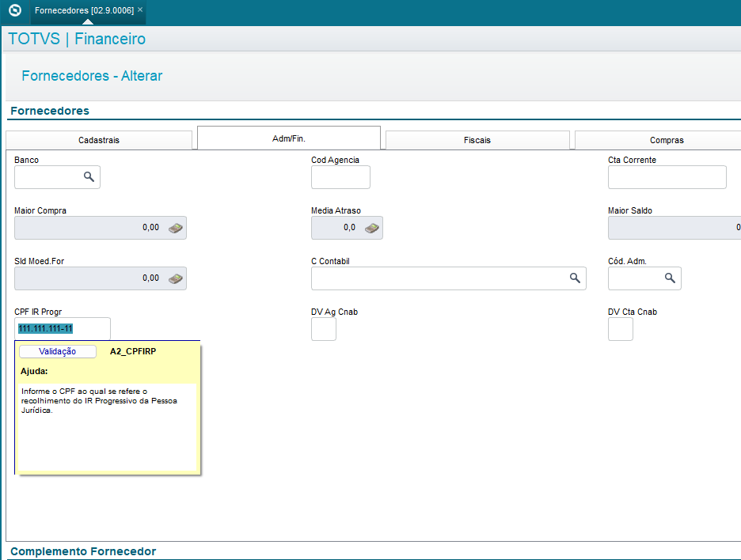
Task: Switch to the Fiscais tab
Action: point(477,140)
